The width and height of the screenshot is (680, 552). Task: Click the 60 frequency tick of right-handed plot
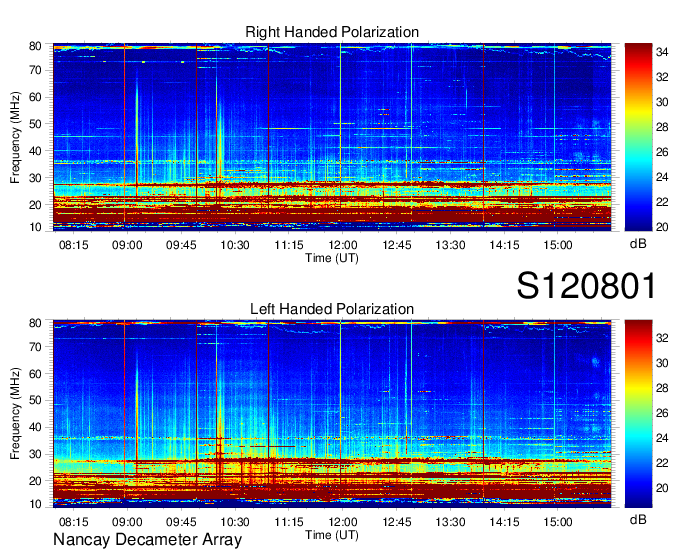[x=35, y=97]
